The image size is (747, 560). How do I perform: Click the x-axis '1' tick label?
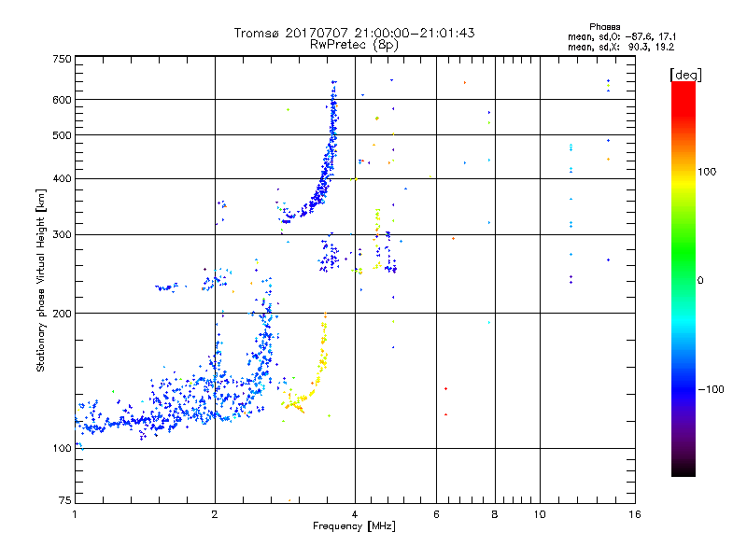(75, 514)
